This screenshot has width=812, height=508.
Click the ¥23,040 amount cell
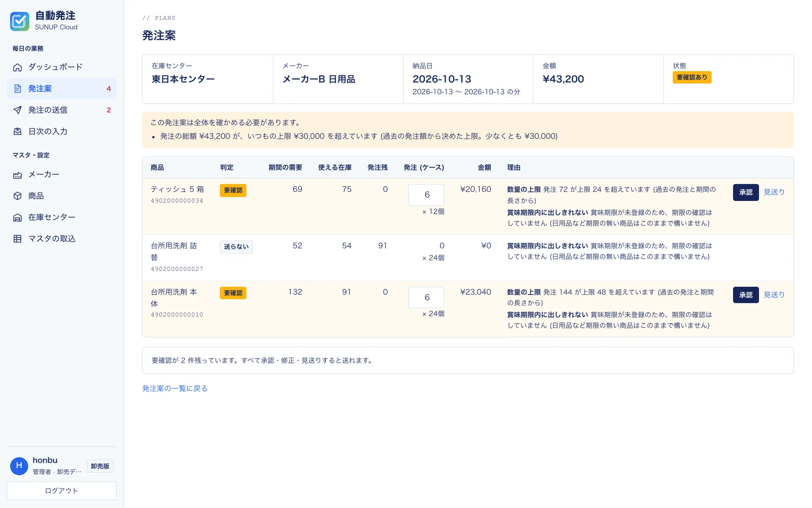pyautogui.click(x=476, y=292)
